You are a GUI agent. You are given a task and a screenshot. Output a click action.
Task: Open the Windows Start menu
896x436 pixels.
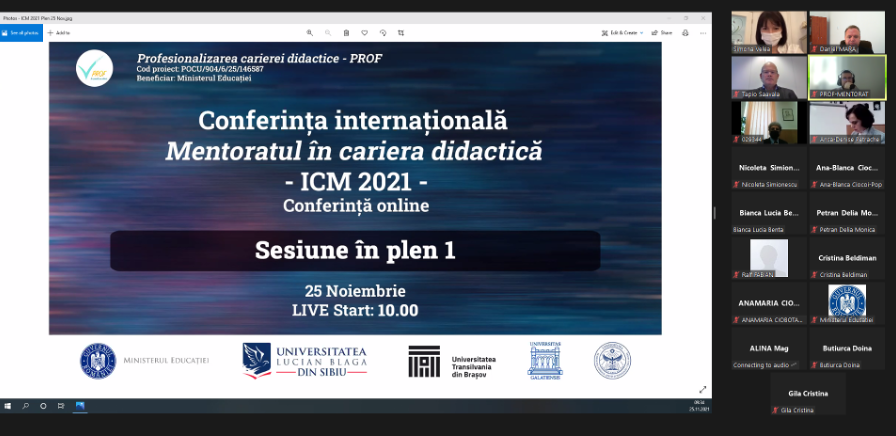coord(7,406)
